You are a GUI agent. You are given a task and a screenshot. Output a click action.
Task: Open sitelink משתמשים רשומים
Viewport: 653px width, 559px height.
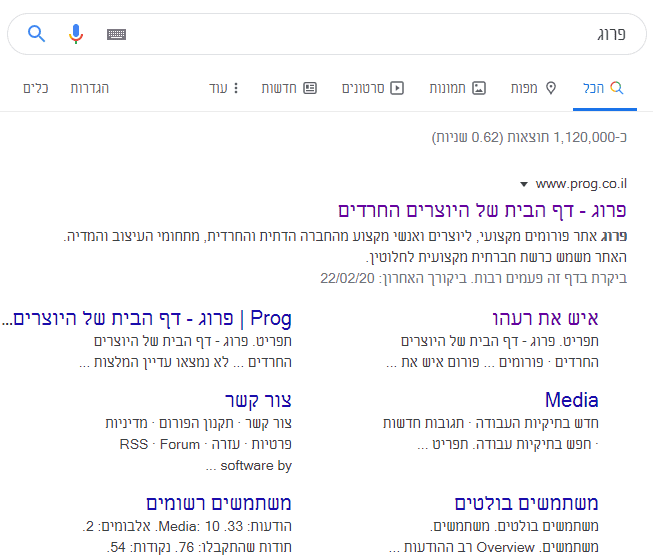click(x=219, y=503)
